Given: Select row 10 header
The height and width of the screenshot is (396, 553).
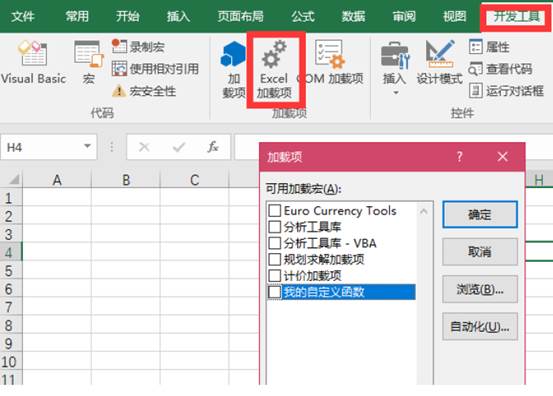Looking at the screenshot, I should [10, 361].
